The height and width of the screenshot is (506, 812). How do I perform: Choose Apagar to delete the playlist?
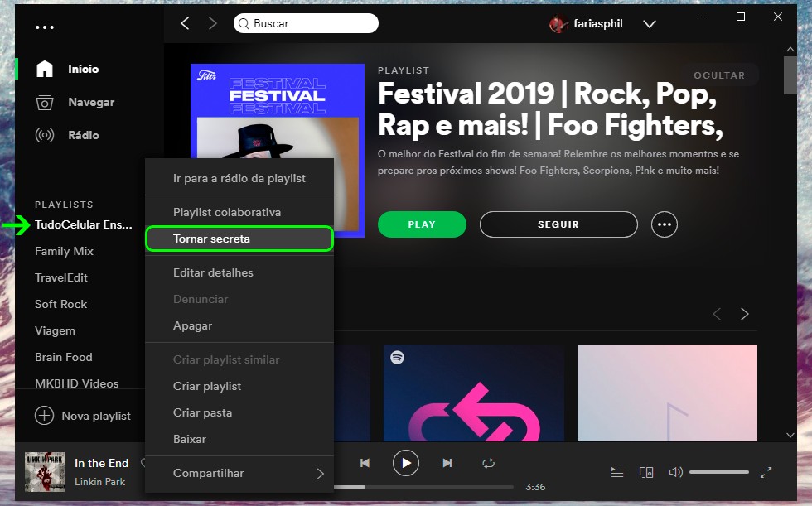239,326
